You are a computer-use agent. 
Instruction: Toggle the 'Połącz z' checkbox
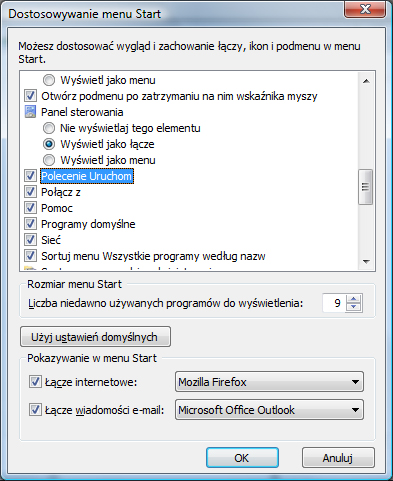point(30,192)
